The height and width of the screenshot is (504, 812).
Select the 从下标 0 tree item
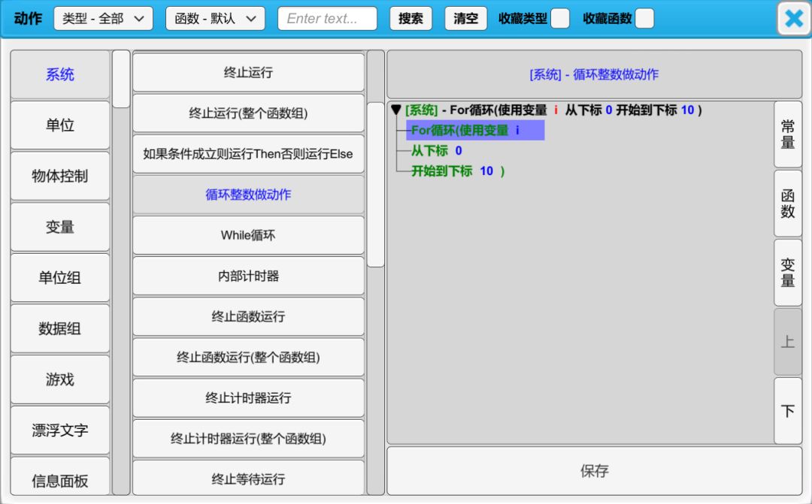[x=437, y=151]
